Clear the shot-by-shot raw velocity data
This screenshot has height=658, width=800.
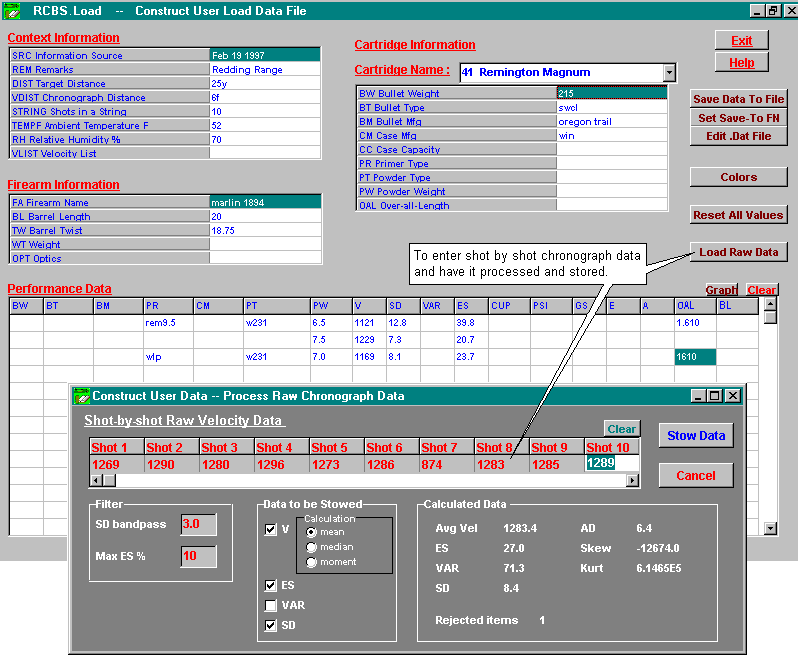(x=621, y=429)
